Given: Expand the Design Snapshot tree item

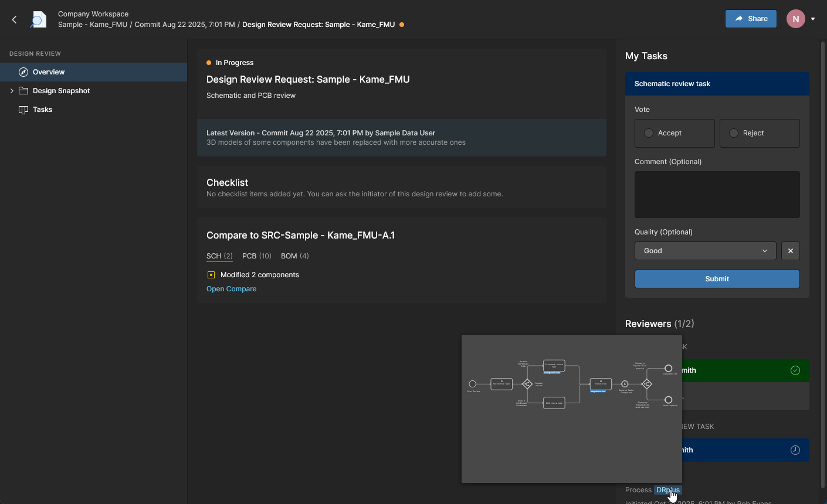Looking at the screenshot, I should tap(12, 91).
